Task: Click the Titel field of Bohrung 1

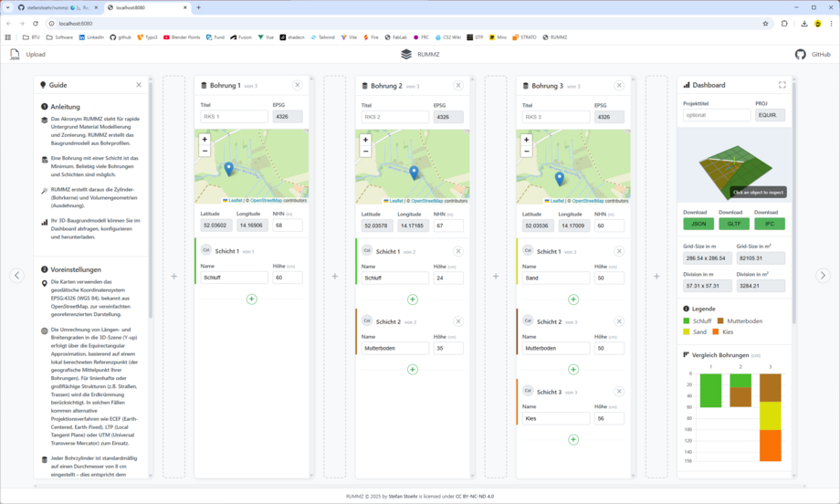Action: click(x=234, y=117)
